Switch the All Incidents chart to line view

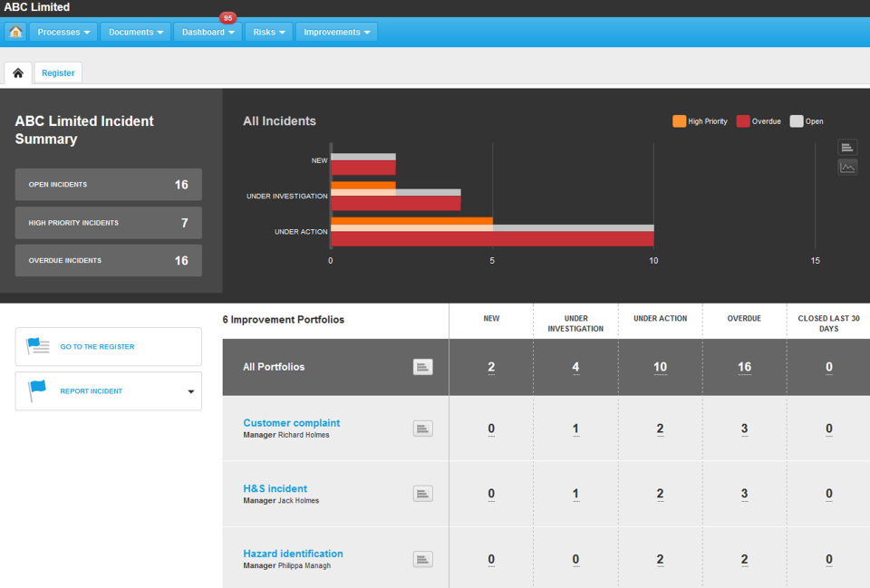pyautogui.click(x=847, y=167)
